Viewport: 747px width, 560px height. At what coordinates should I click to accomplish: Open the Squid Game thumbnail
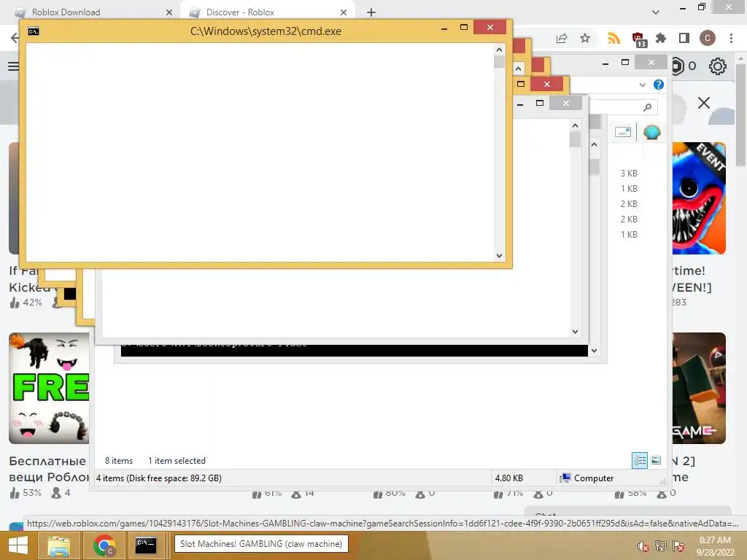pyautogui.click(x=699, y=388)
